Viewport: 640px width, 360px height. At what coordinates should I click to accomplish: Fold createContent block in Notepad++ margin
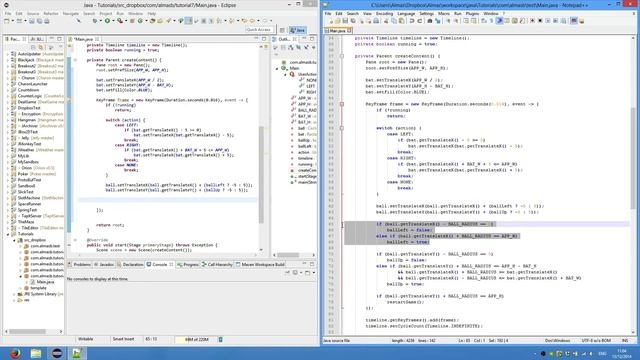click(x=342, y=56)
